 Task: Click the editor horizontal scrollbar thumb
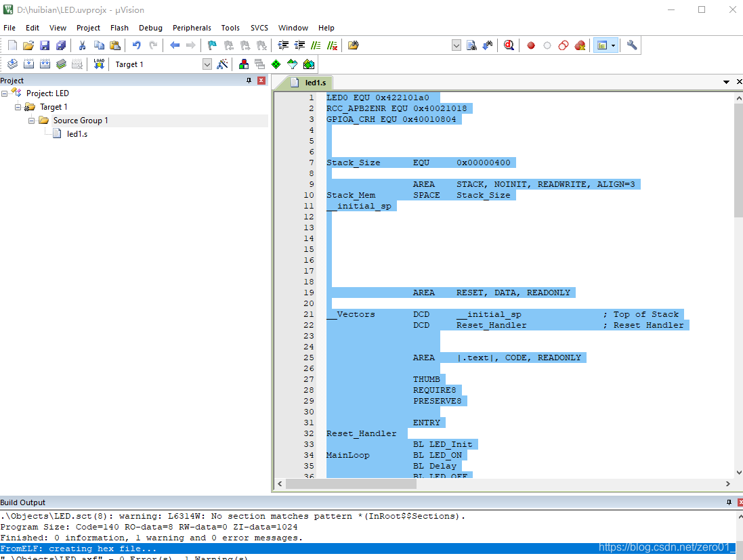coord(351,483)
